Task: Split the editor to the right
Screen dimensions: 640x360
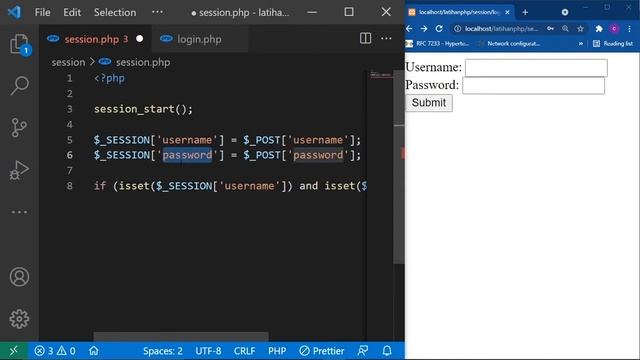Action: pyautogui.click(x=365, y=38)
